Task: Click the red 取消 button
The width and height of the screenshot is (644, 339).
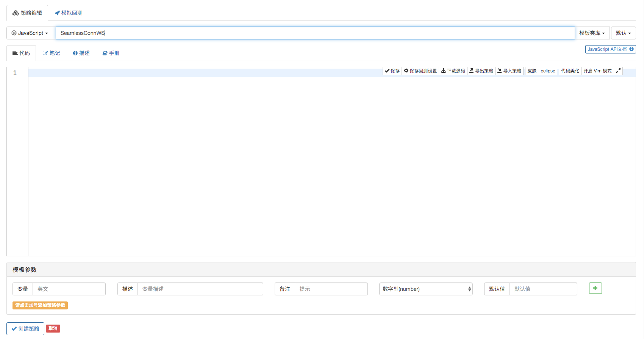Action: pyautogui.click(x=53, y=328)
